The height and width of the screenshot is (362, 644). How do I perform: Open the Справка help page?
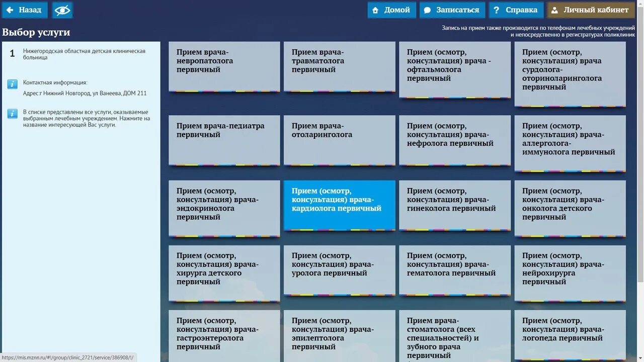point(516,10)
